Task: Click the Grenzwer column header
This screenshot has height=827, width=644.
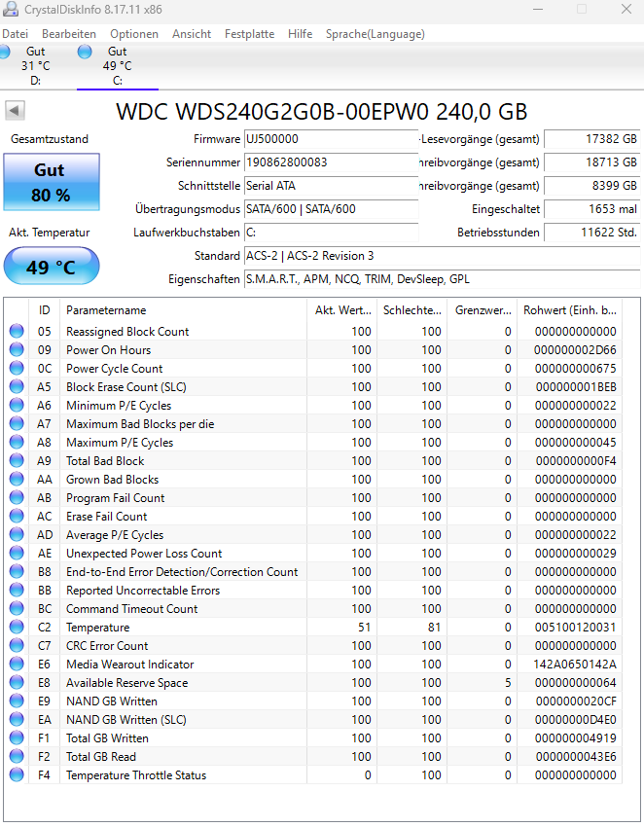Action: [x=483, y=310]
